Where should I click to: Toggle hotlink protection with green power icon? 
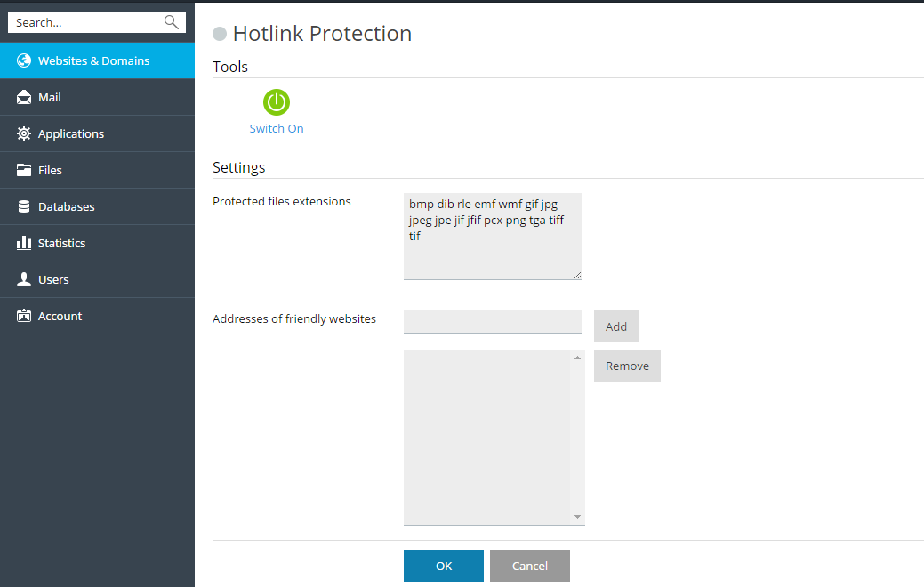click(x=277, y=102)
